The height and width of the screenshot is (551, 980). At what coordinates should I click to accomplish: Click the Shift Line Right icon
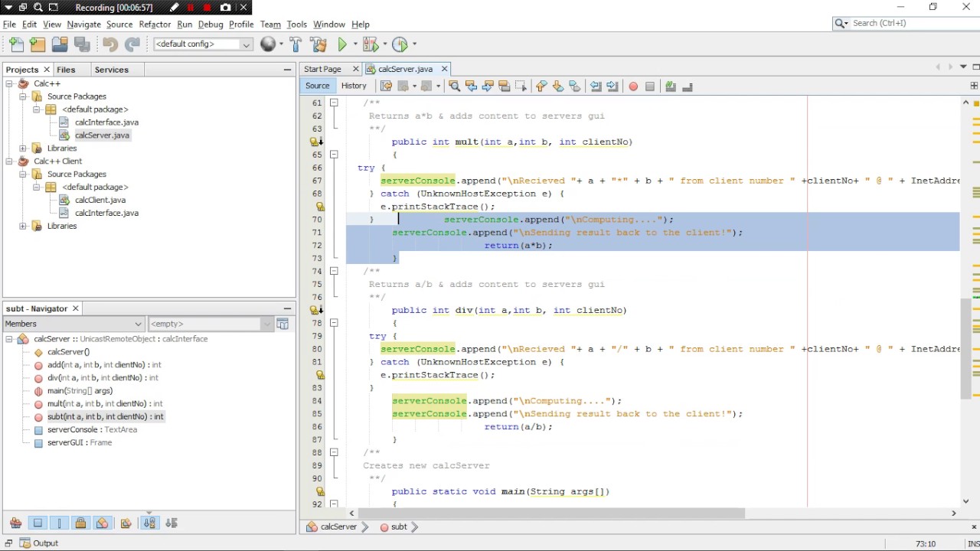pyautogui.click(x=612, y=86)
